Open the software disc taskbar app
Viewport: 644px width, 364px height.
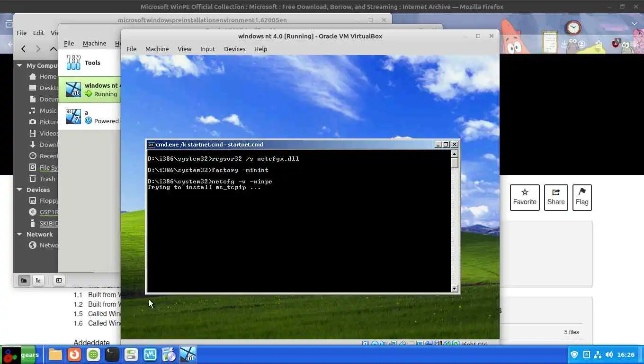[169, 355]
